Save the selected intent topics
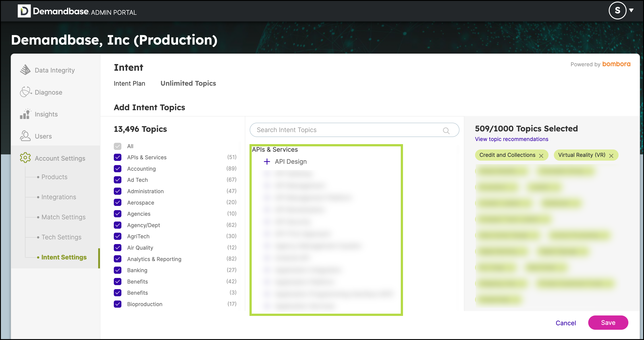The width and height of the screenshot is (644, 340). coord(608,323)
